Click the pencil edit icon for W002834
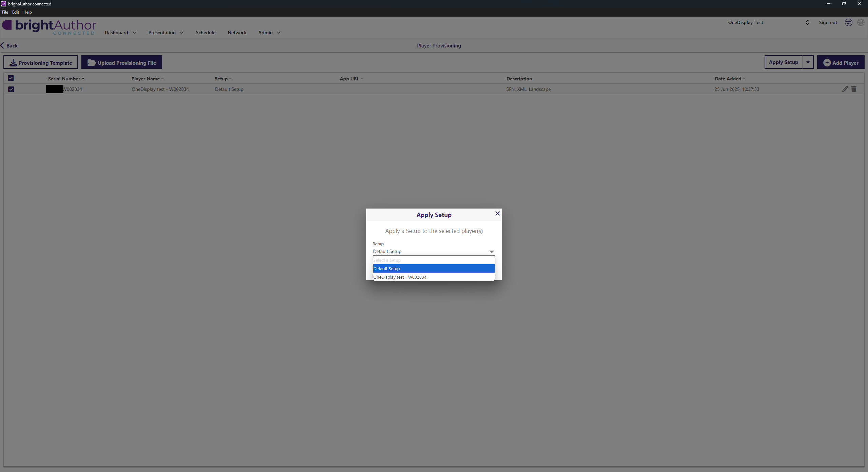The width and height of the screenshot is (868, 472). click(x=845, y=89)
